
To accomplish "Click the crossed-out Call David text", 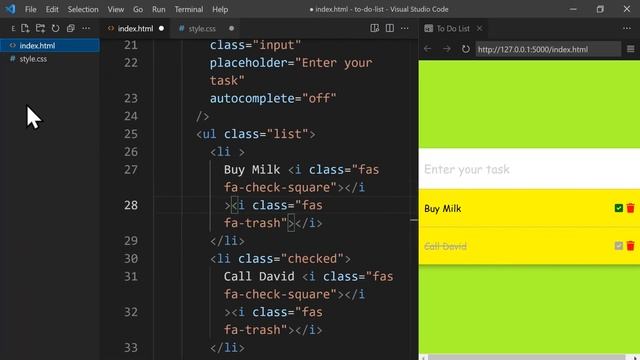I will tap(445, 246).
